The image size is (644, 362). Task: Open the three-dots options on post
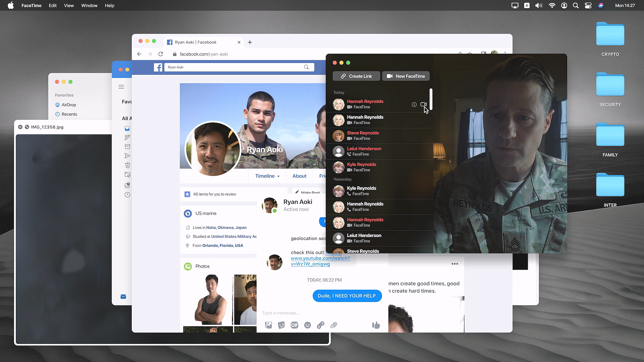[x=455, y=264]
